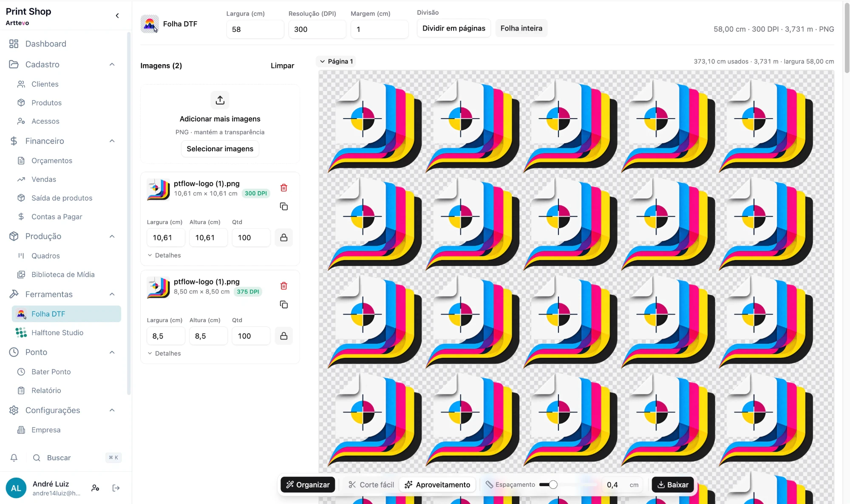Delete the 10,61 cm ptflow-logo image
This screenshot has width=850, height=504.
(284, 188)
